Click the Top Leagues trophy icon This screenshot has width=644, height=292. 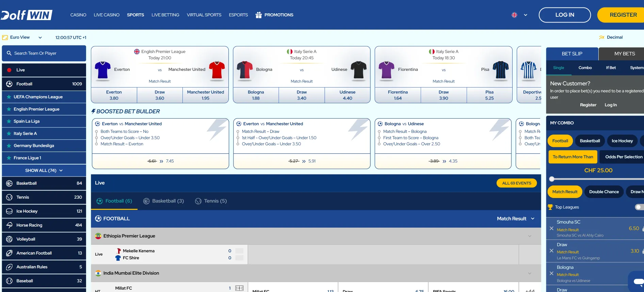point(550,207)
